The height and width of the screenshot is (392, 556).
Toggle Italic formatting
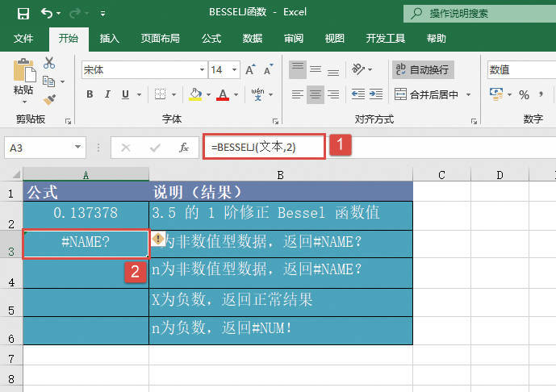click(x=109, y=94)
